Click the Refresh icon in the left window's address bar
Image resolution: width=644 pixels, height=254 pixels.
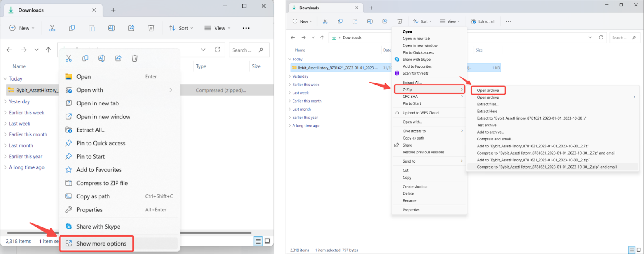(217, 50)
